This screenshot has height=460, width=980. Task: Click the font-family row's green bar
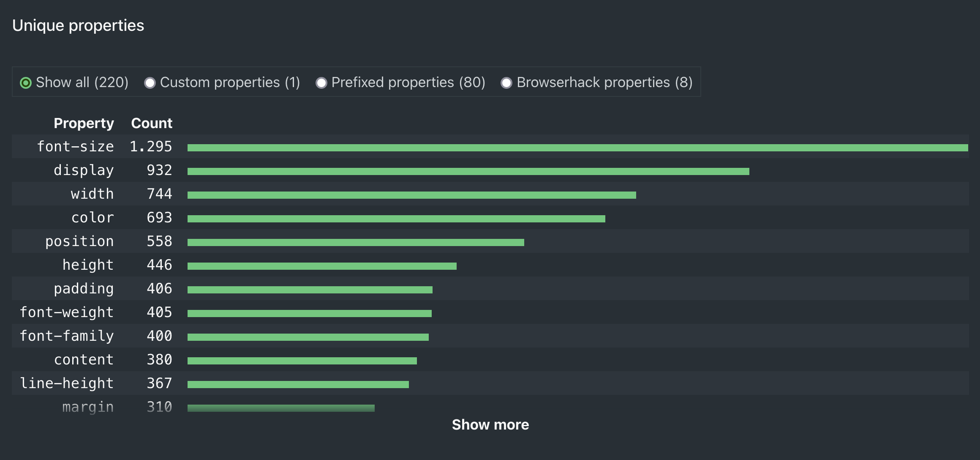coord(308,337)
